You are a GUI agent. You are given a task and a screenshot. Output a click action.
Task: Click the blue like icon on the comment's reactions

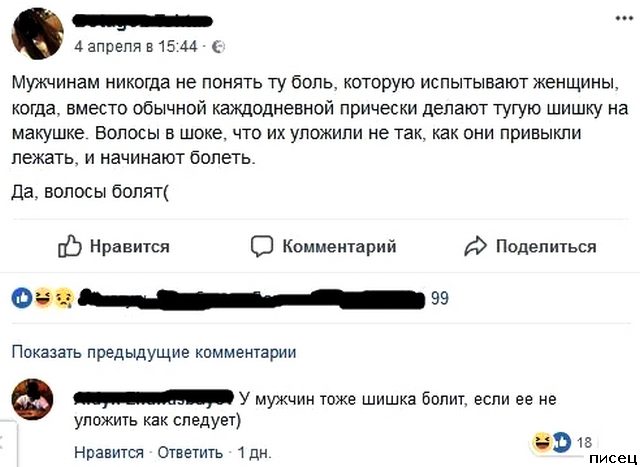(x=562, y=440)
